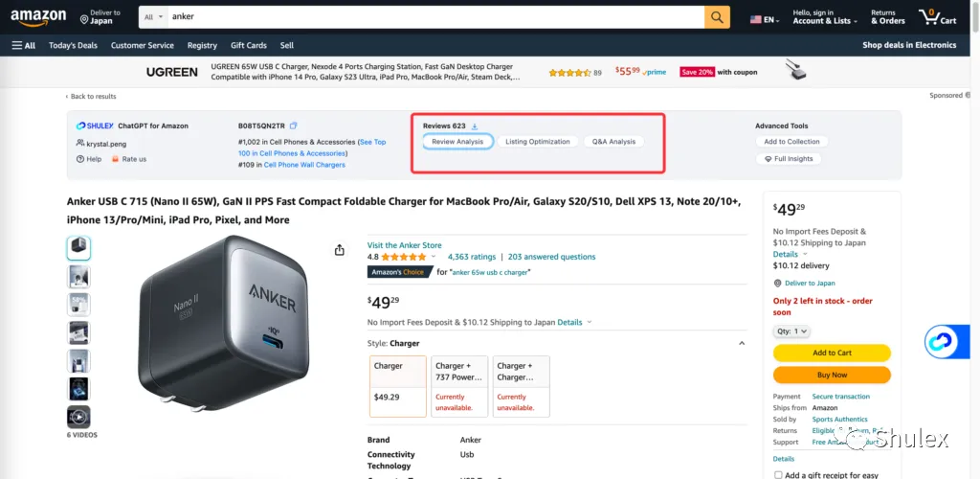Viewport: 980px width, 479px height.
Task: Select the Listing Optimization tab
Action: click(538, 142)
